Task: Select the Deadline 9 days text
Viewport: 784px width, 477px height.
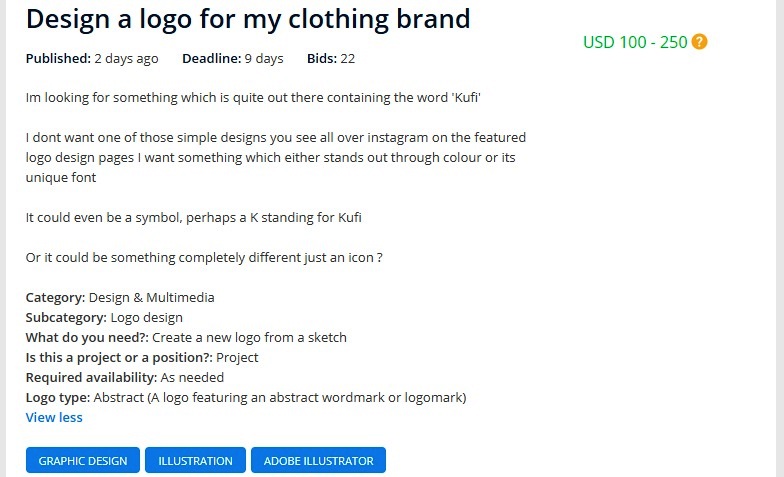Action: tap(232, 58)
